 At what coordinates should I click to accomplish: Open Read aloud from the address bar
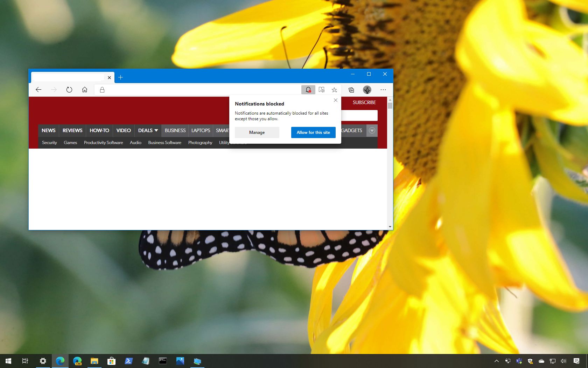321,90
